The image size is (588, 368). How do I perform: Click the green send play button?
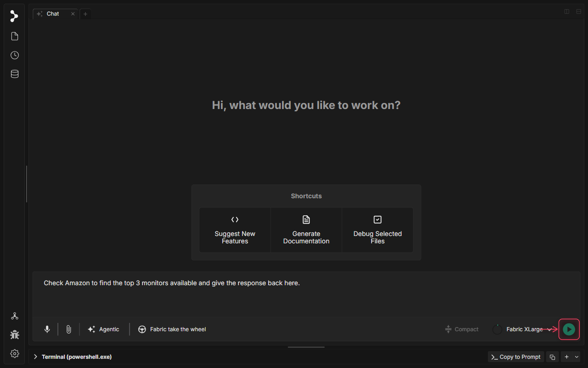[x=569, y=329]
